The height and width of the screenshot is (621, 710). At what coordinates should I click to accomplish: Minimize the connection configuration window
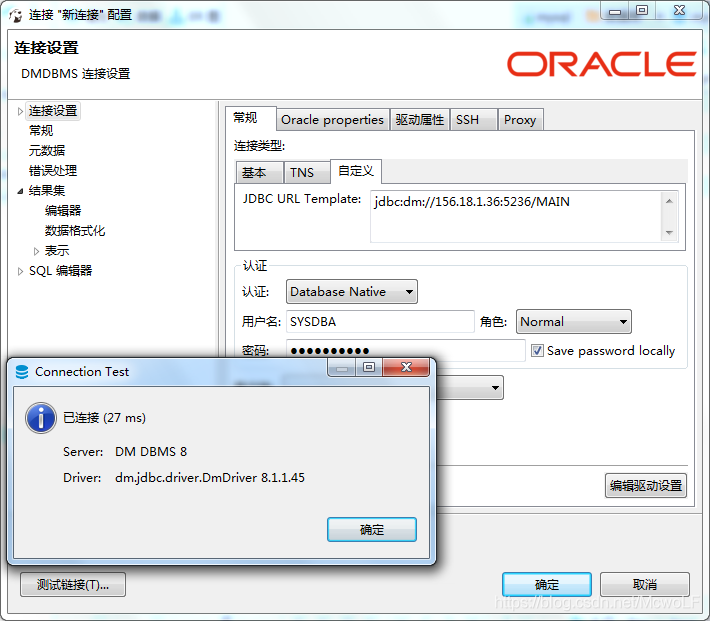tap(615, 11)
